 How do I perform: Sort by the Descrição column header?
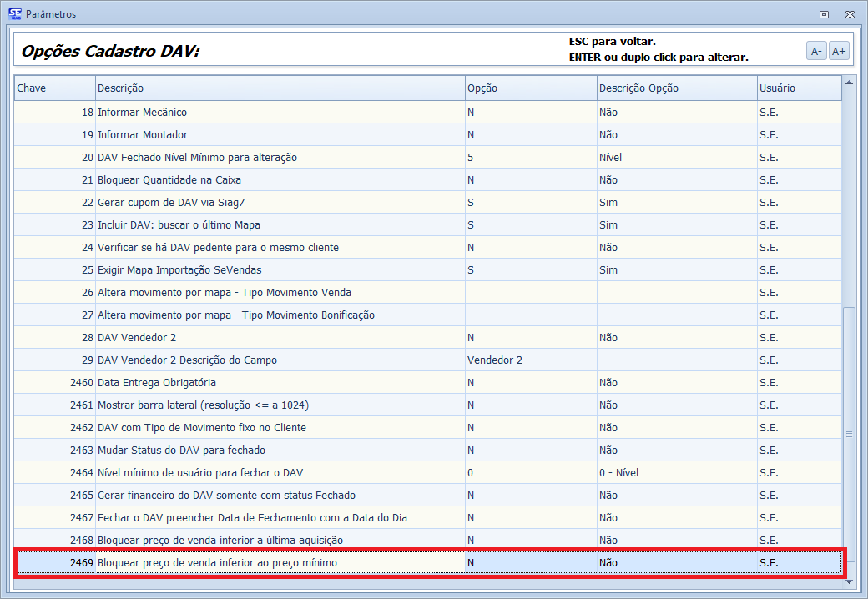click(x=279, y=88)
